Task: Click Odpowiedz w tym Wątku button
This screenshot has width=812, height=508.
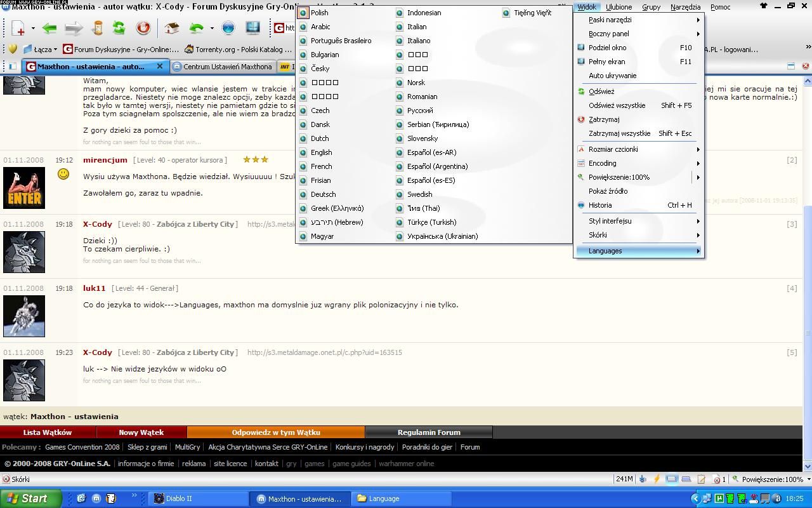Action: pyautogui.click(x=276, y=432)
